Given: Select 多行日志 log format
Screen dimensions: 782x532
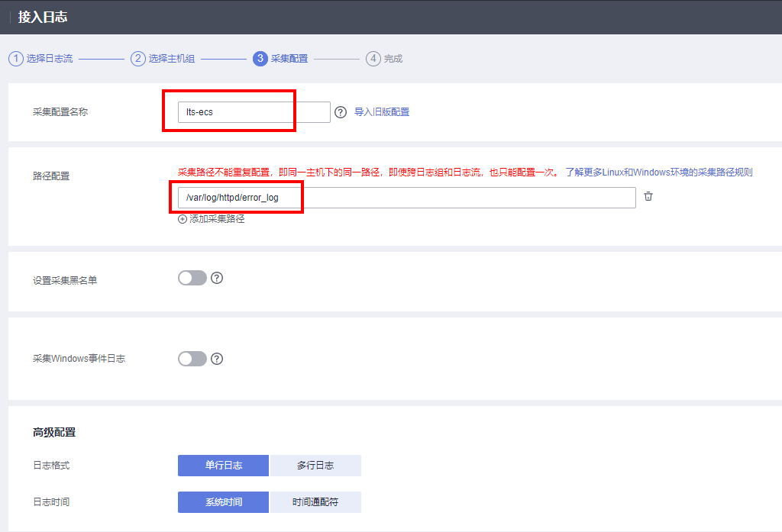Looking at the screenshot, I should [x=315, y=466].
